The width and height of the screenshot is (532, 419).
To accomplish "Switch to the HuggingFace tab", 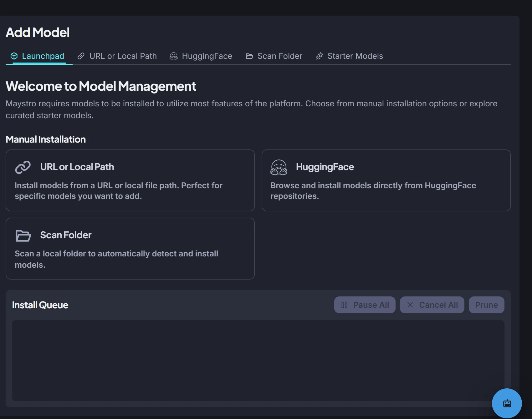I will pos(201,56).
